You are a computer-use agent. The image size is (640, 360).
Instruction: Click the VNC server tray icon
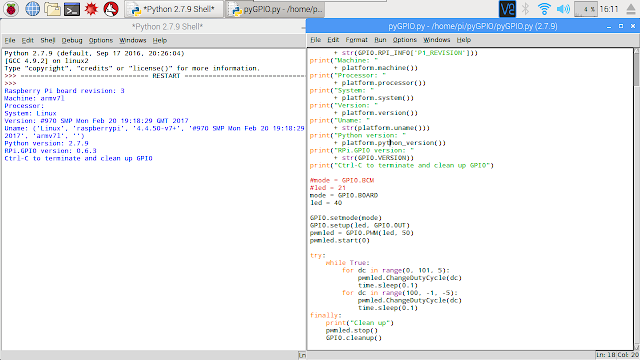pyautogui.click(x=507, y=9)
